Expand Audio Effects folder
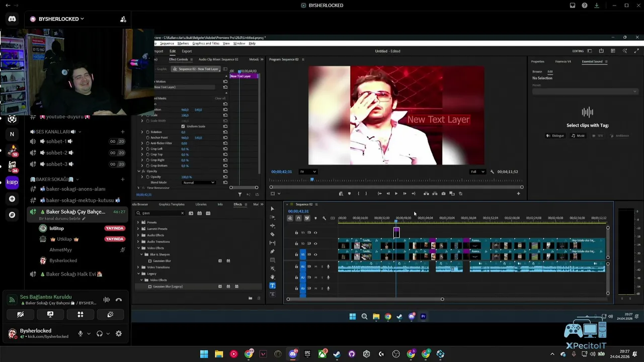 (138, 235)
